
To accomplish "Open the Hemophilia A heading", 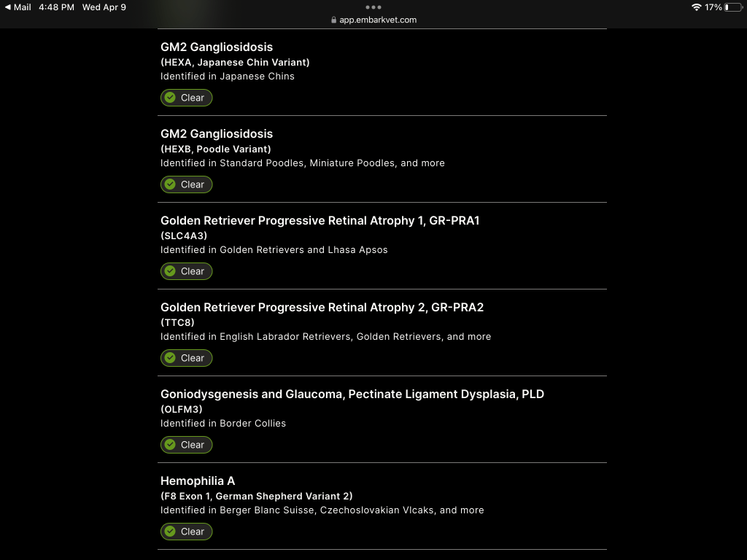I will 198,481.
